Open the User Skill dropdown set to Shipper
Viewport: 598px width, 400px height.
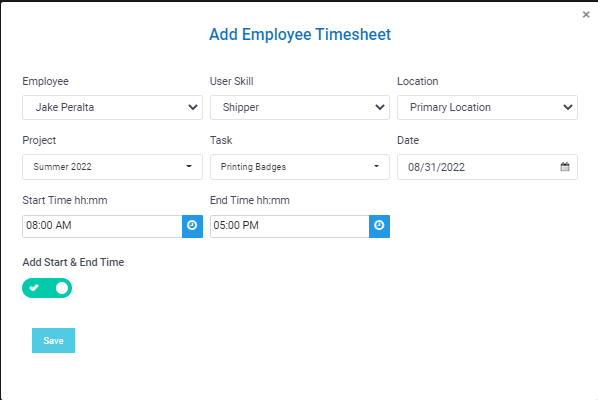point(300,107)
